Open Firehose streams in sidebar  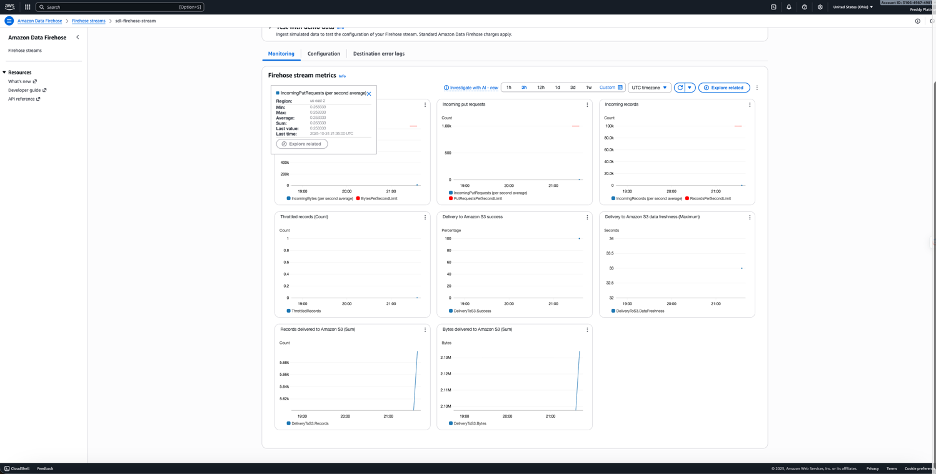pos(25,51)
